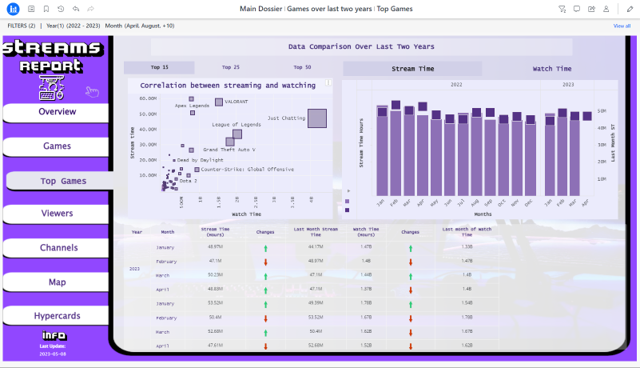The height and width of the screenshot is (368, 640).
Task: Open the filter panel icon
Action: [562, 9]
